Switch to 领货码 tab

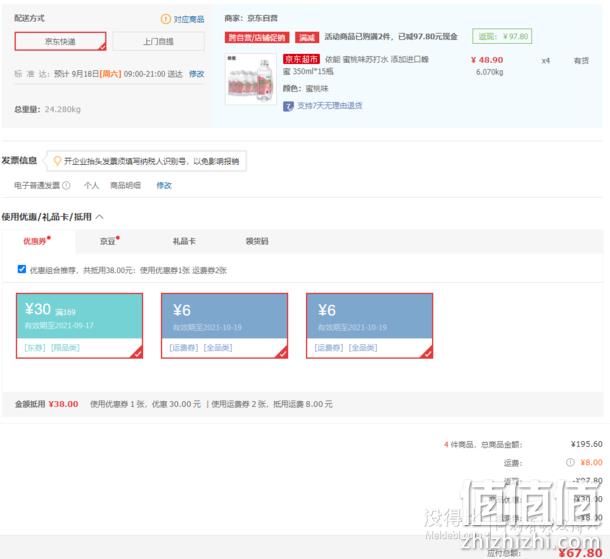pyautogui.click(x=257, y=241)
